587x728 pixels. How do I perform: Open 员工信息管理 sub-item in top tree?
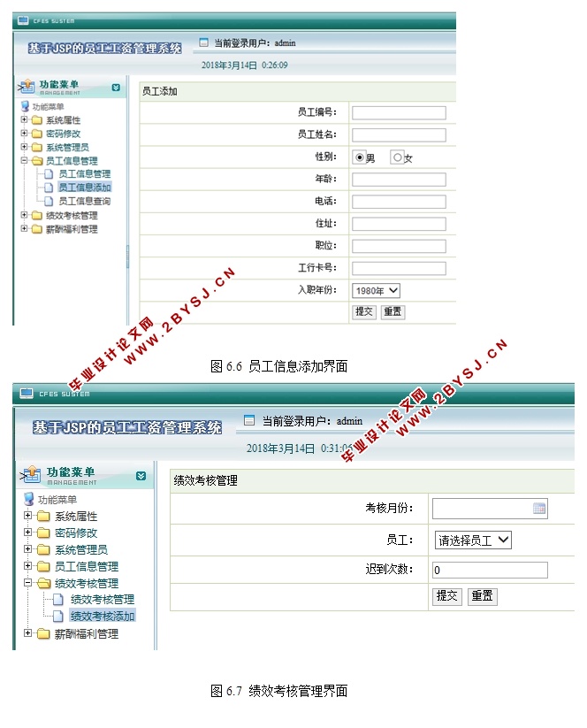85,173
